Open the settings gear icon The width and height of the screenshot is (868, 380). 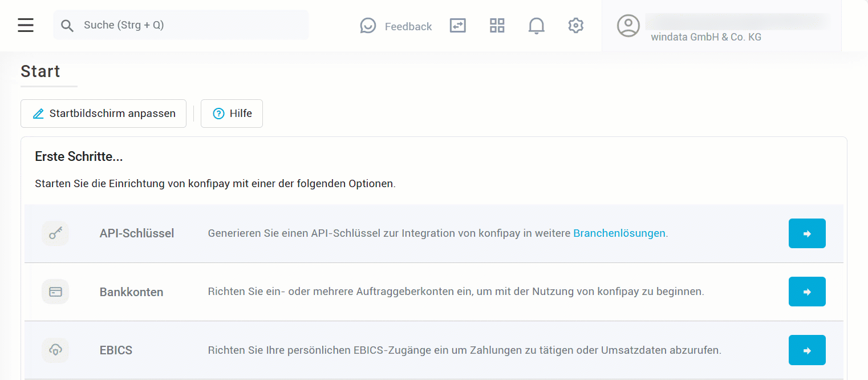[575, 26]
